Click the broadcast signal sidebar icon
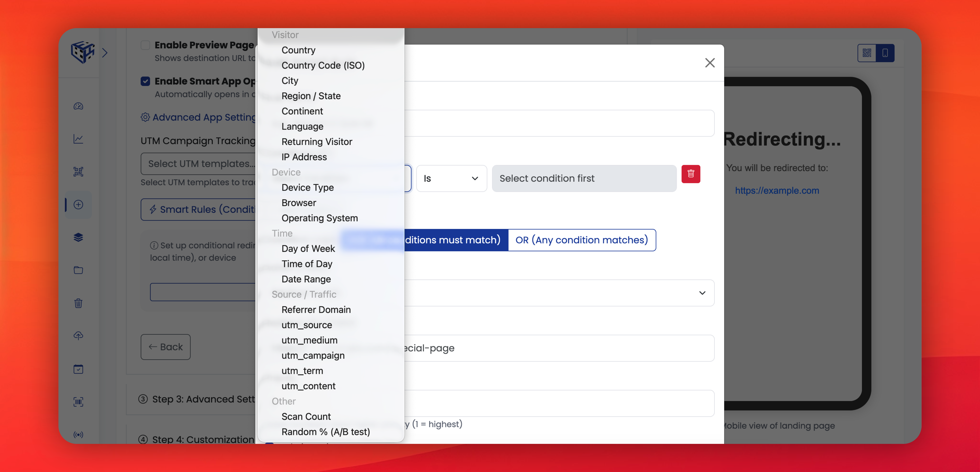The width and height of the screenshot is (980, 472). pyautogui.click(x=78, y=434)
